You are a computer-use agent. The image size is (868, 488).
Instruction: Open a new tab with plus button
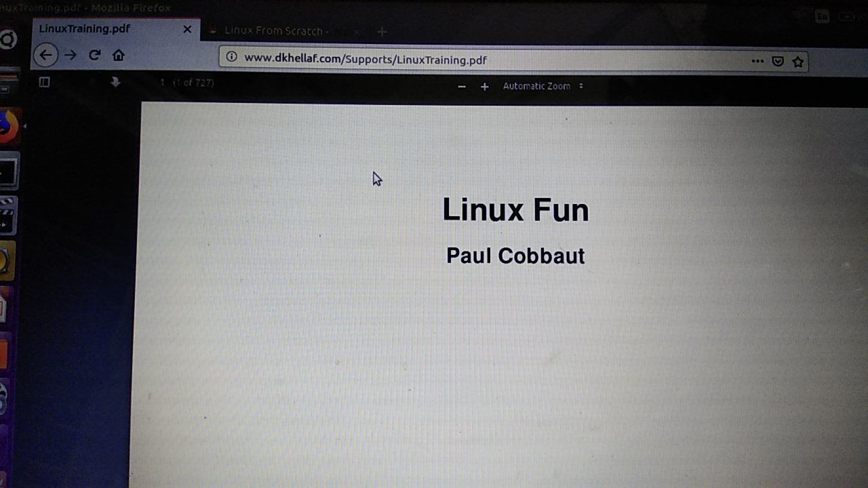[382, 31]
